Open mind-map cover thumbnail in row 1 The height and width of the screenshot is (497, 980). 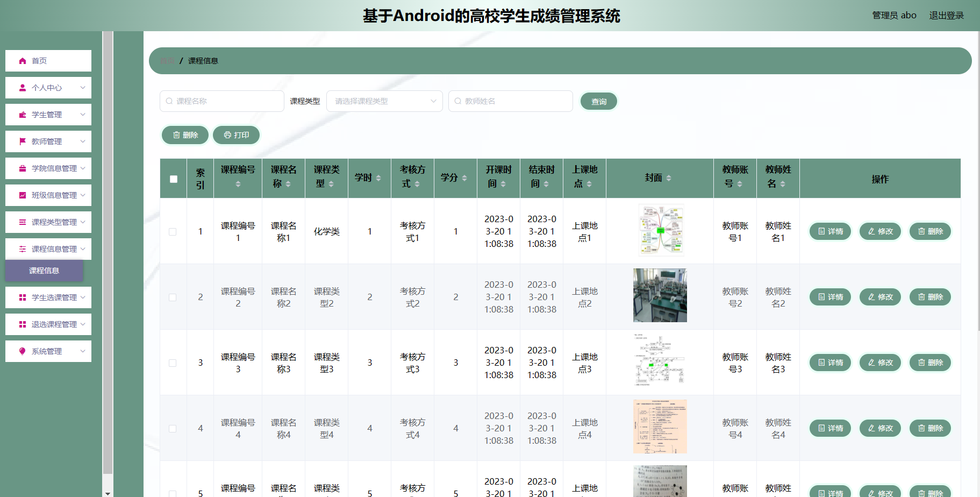(660, 230)
